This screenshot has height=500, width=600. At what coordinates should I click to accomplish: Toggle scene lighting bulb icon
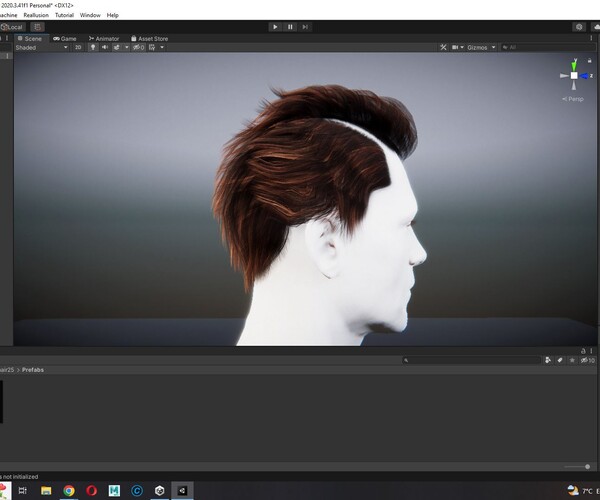(x=93, y=47)
